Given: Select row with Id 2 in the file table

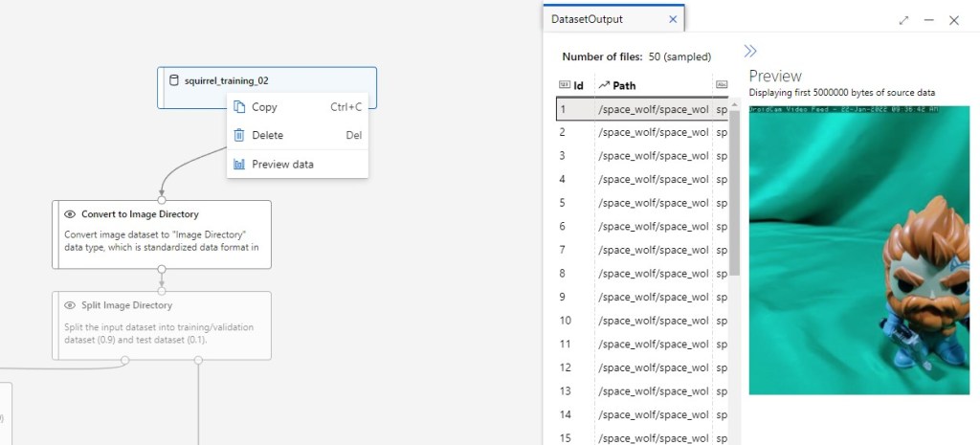Looking at the screenshot, I should tap(642, 132).
